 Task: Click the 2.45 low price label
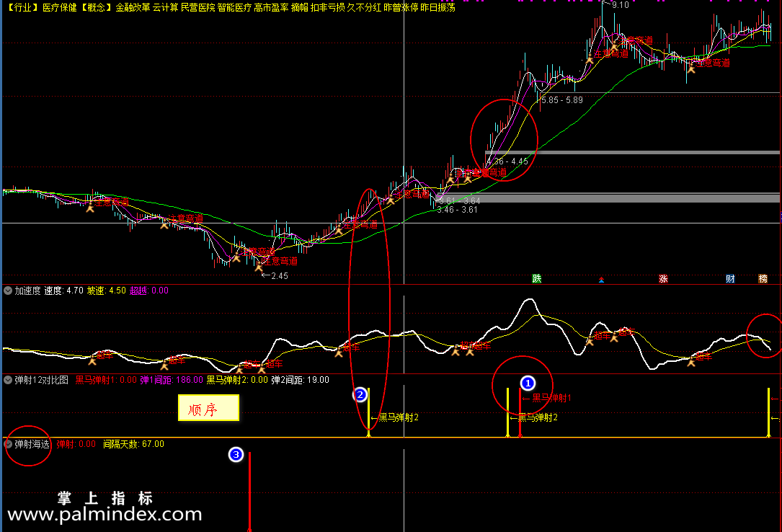[280, 275]
